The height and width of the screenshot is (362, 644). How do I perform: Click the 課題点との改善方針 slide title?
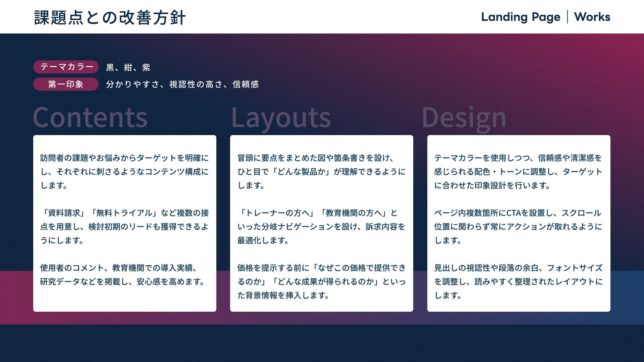pyautogui.click(x=110, y=18)
